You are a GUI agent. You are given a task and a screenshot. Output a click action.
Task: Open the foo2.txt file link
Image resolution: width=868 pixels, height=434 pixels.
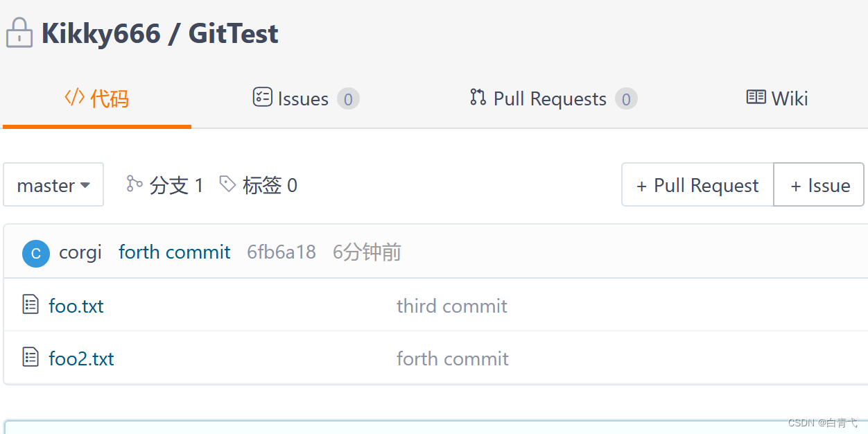click(81, 358)
